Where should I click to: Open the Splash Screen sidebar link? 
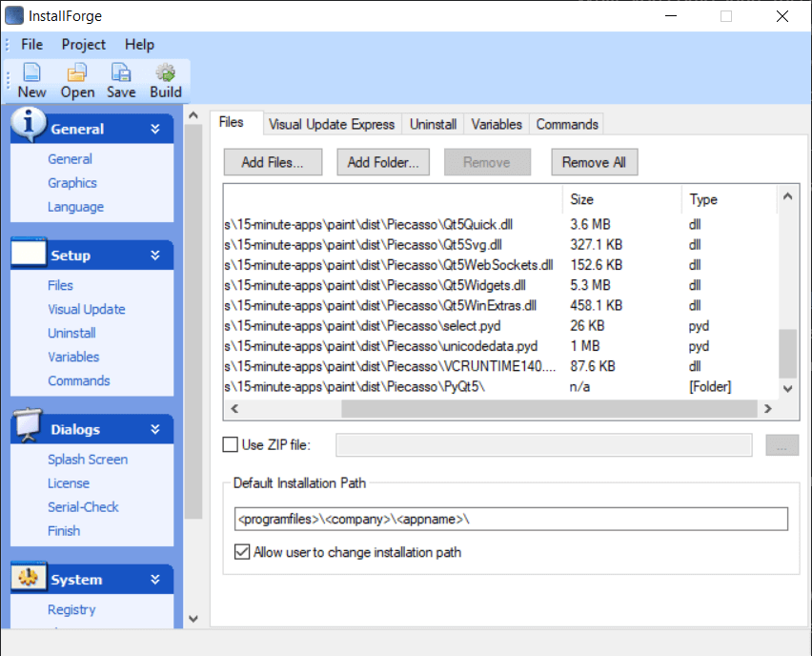point(88,460)
